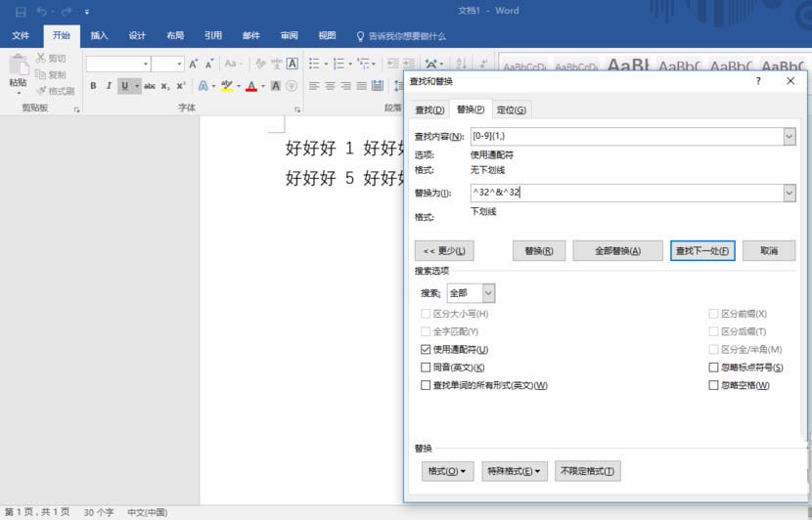Click the Cut (剪切) scissors icon
The image size is (812, 520).
pos(41,58)
